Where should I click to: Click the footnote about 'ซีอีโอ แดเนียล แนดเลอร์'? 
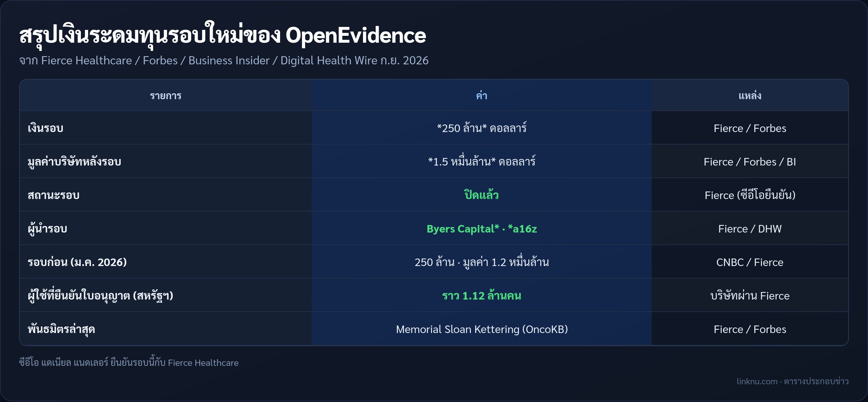129,362
